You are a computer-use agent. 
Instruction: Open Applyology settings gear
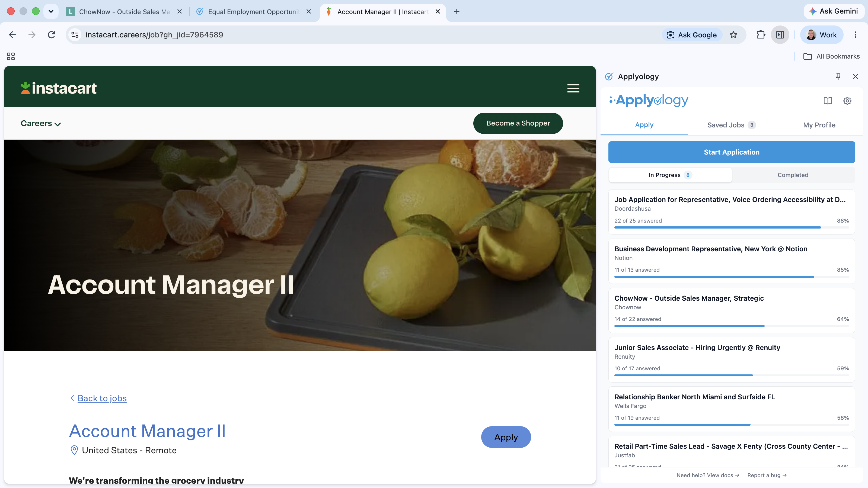[847, 101]
